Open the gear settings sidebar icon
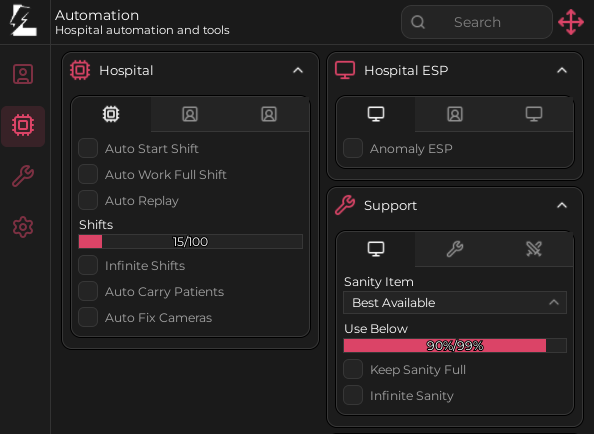The image size is (594, 434). pos(23,227)
